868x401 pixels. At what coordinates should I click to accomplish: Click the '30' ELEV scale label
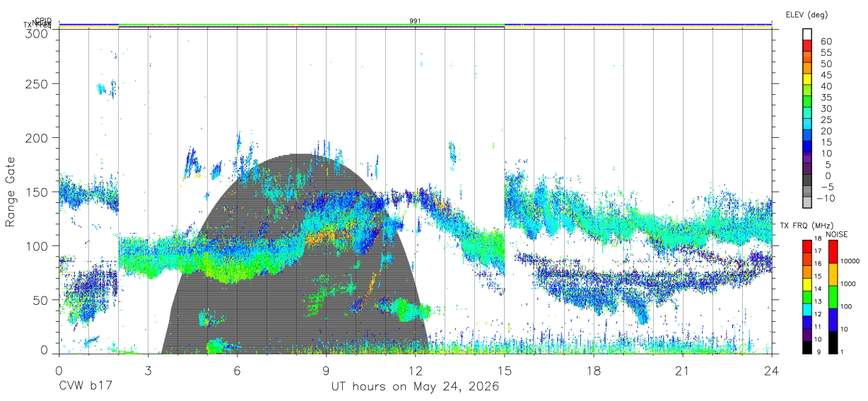click(826, 108)
